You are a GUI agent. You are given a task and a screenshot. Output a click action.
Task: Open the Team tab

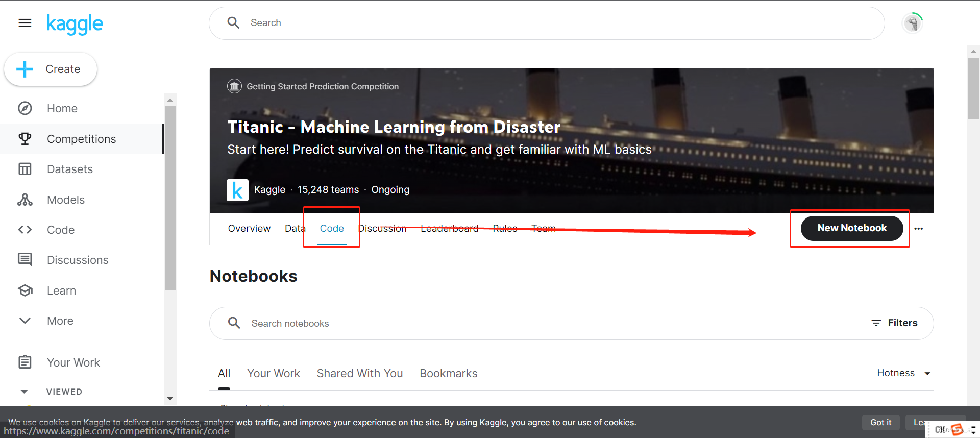coord(544,228)
